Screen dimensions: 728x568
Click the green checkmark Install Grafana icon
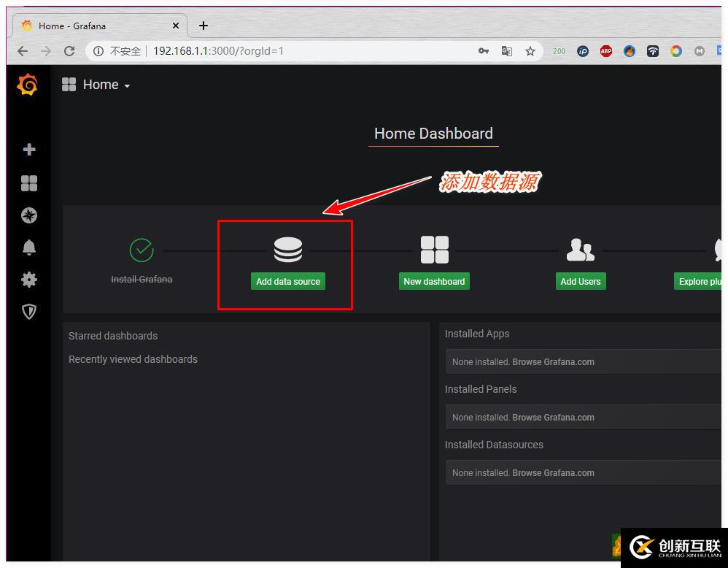pos(142,250)
